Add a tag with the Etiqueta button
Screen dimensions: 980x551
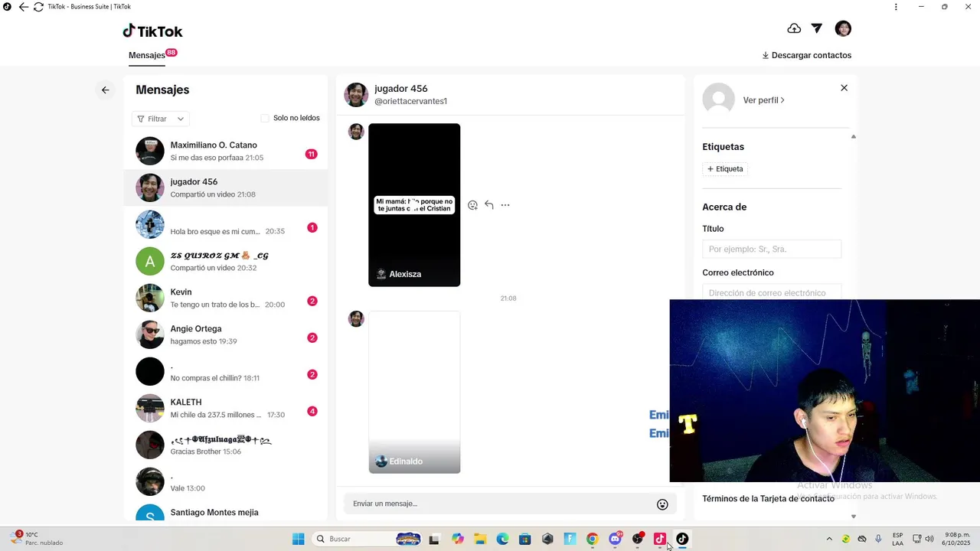click(x=725, y=169)
